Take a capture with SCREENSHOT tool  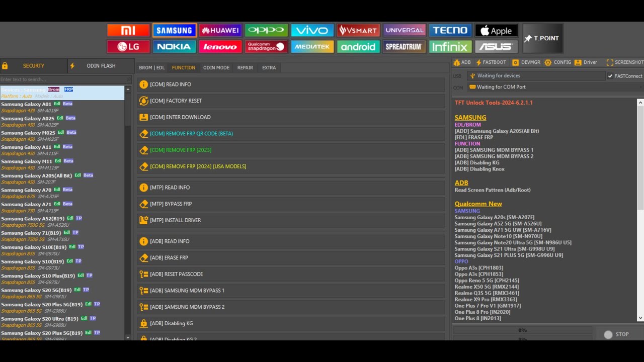625,62
